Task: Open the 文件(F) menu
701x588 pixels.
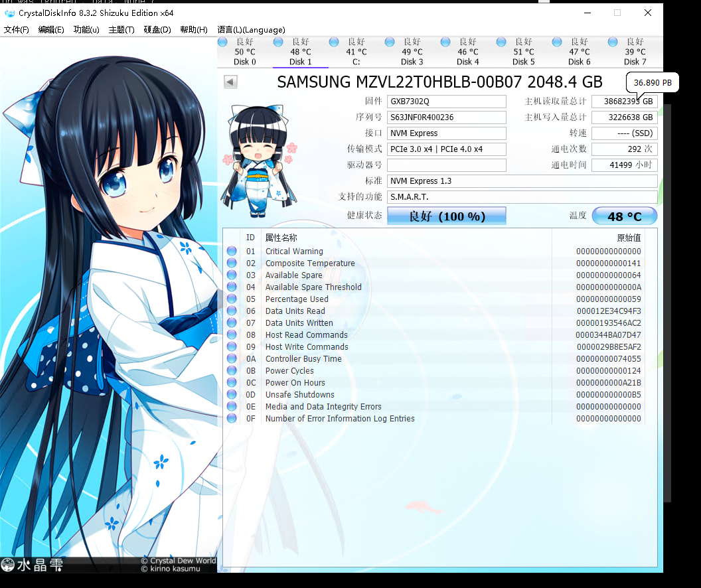Action: point(16,29)
